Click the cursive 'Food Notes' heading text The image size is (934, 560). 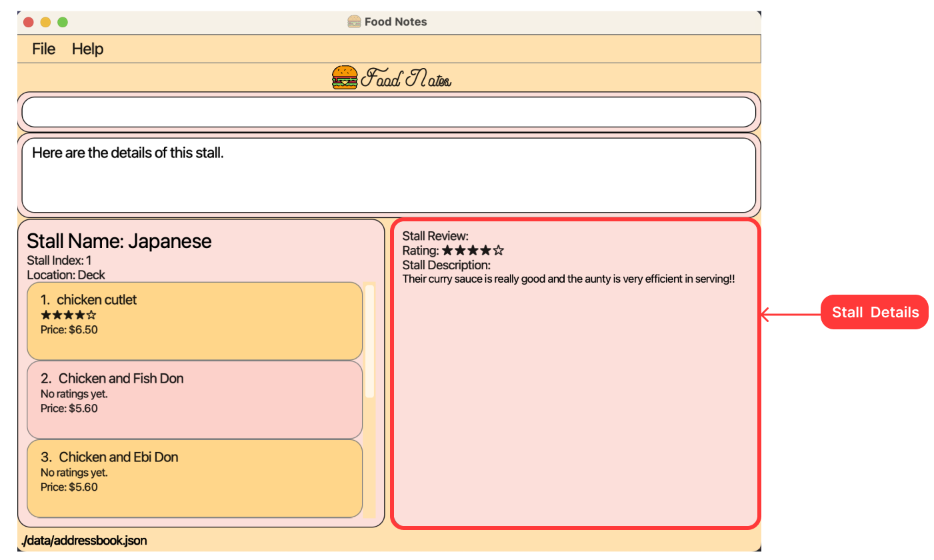(406, 79)
